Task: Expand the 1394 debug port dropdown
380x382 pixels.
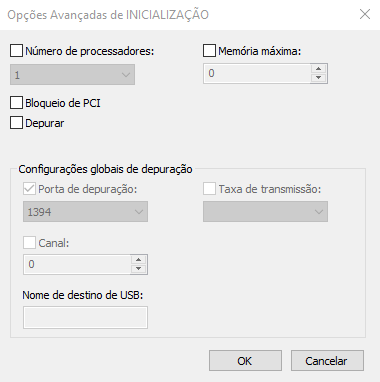Action: point(85,212)
